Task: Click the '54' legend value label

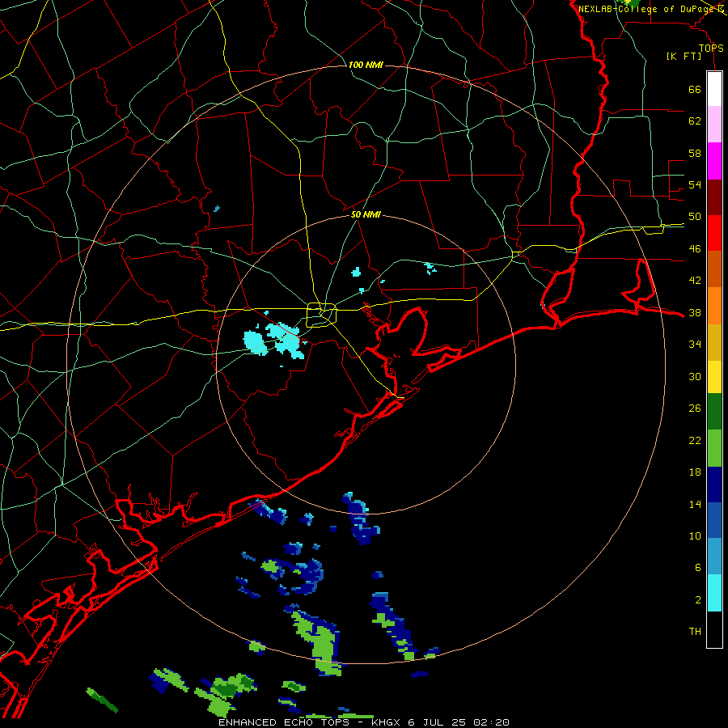Action: tap(695, 184)
